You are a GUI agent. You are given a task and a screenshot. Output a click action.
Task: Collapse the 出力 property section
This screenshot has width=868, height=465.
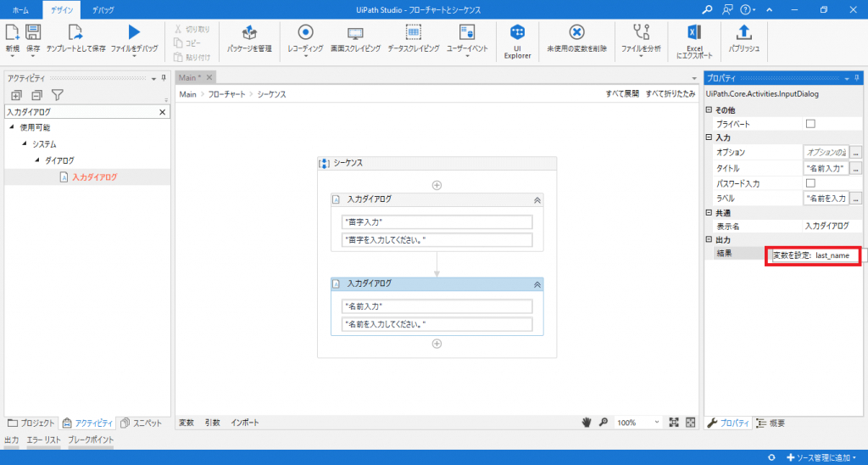pyautogui.click(x=709, y=239)
